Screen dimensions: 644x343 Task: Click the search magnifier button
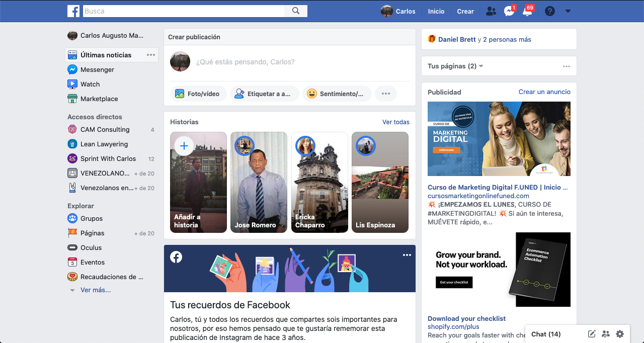[x=296, y=11]
